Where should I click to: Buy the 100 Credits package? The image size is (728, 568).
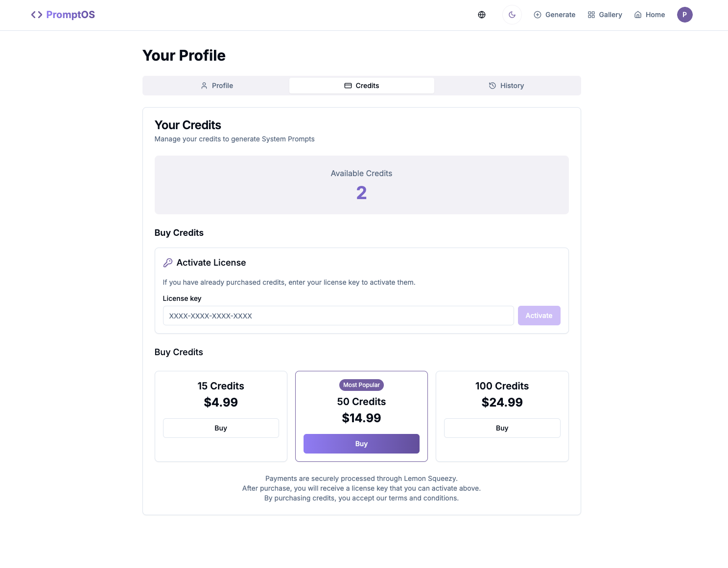point(502,428)
